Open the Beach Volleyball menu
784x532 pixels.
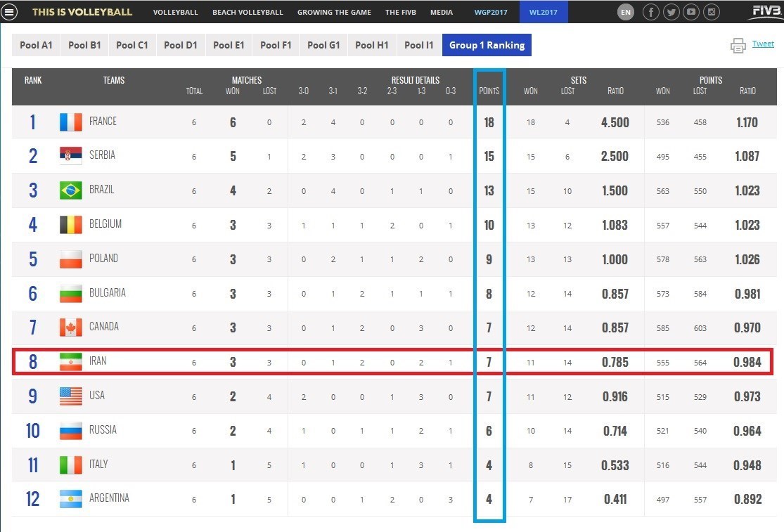248,12
